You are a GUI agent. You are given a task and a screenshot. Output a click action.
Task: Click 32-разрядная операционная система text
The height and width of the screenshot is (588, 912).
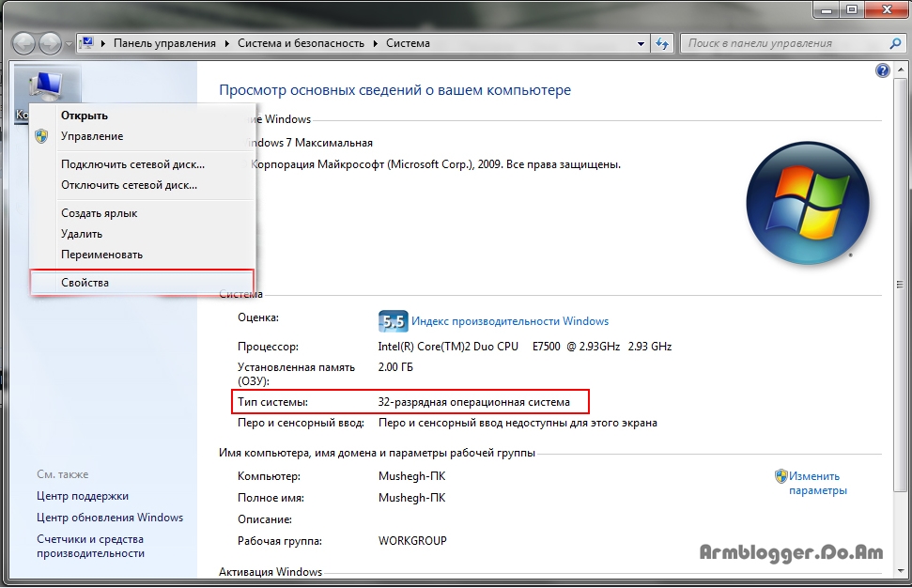coord(474,402)
